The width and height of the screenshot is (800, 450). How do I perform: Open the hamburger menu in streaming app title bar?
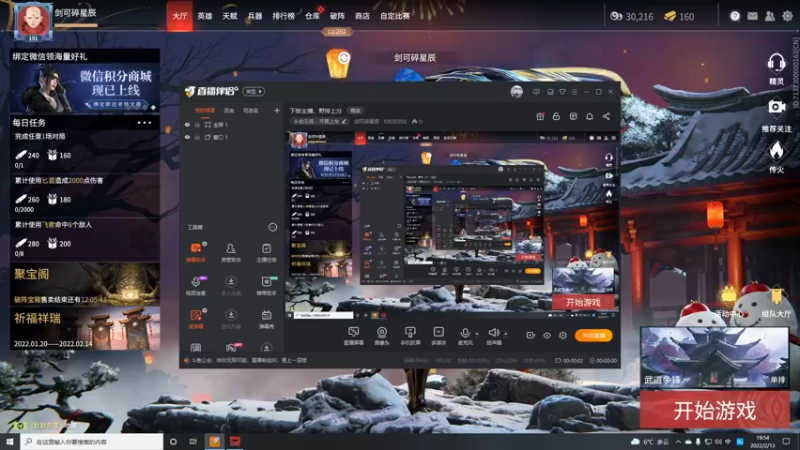click(x=574, y=92)
